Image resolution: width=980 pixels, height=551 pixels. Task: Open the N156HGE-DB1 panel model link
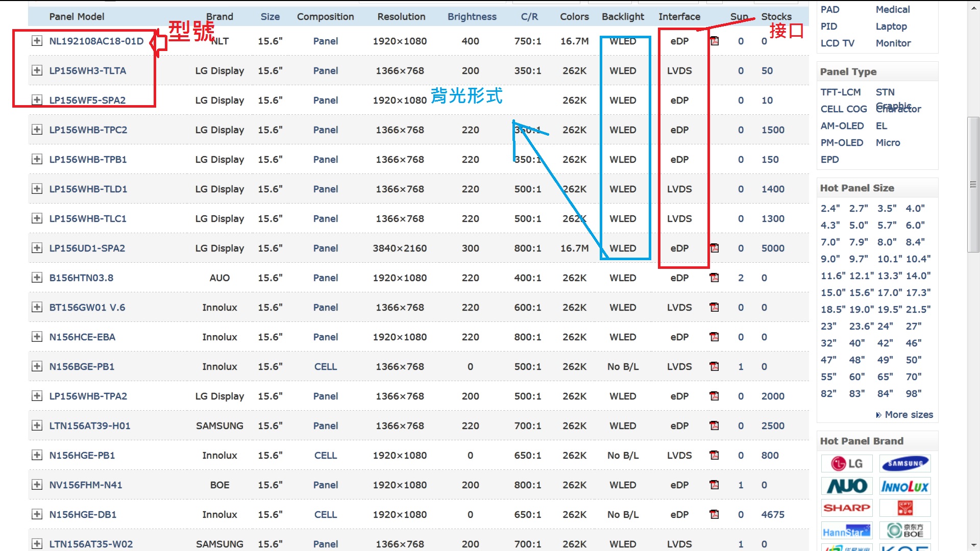(83, 515)
